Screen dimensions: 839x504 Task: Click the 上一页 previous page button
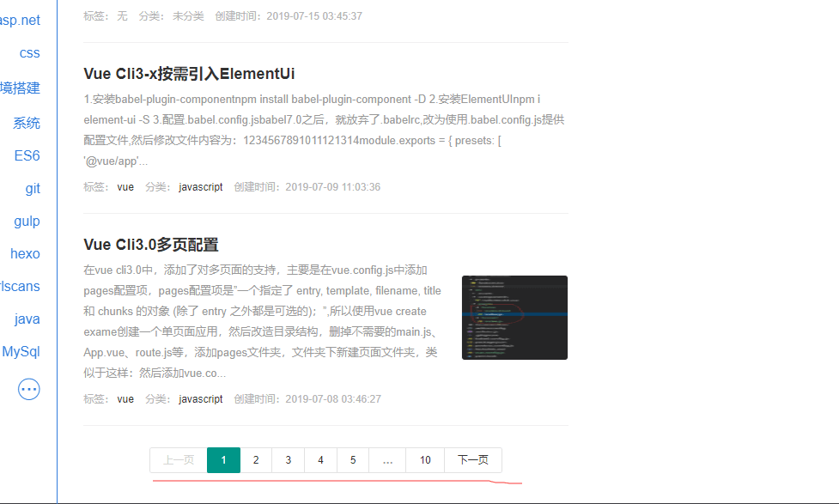click(179, 460)
